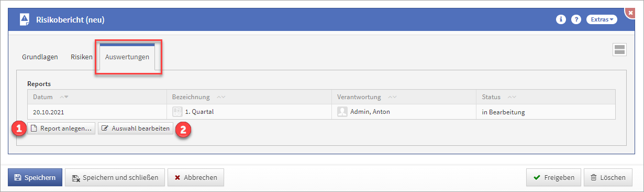Open the Extras dropdown menu
Image resolution: width=644 pixels, height=192 pixels.
tap(602, 19)
